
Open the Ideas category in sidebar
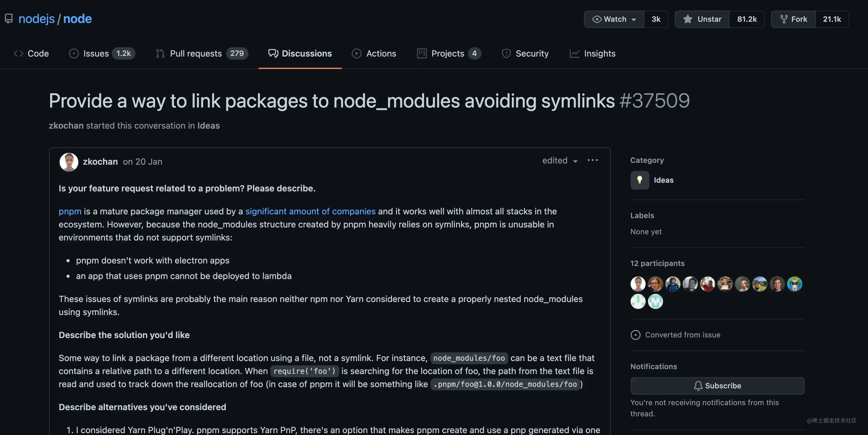click(664, 180)
